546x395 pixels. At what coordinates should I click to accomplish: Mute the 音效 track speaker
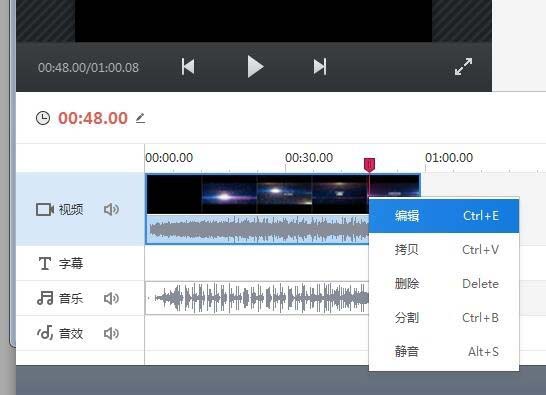tap(111, 333)
